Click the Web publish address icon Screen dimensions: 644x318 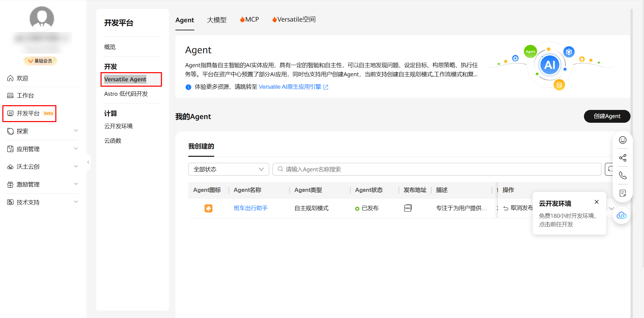pyautogui.click(x=408, y=208)
